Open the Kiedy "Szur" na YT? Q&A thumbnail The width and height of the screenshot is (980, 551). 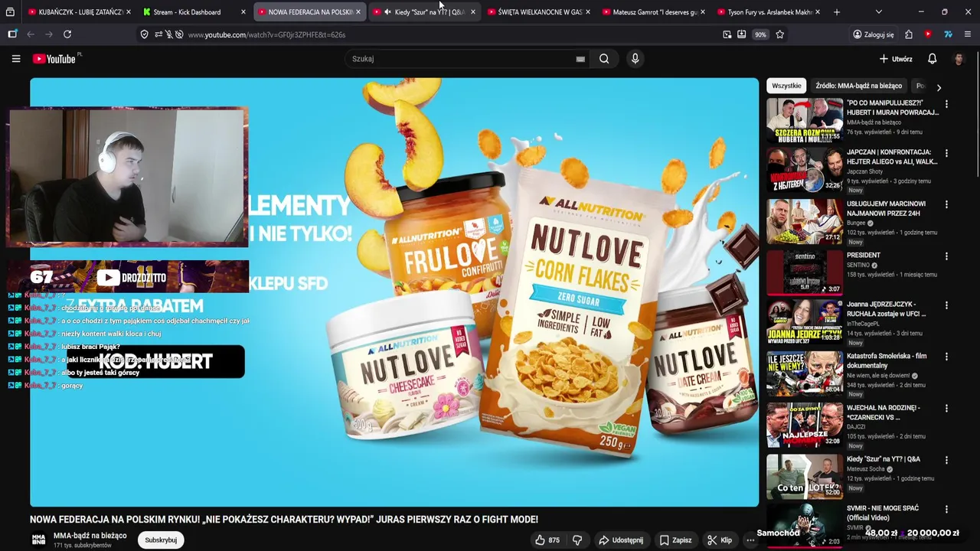805,476
